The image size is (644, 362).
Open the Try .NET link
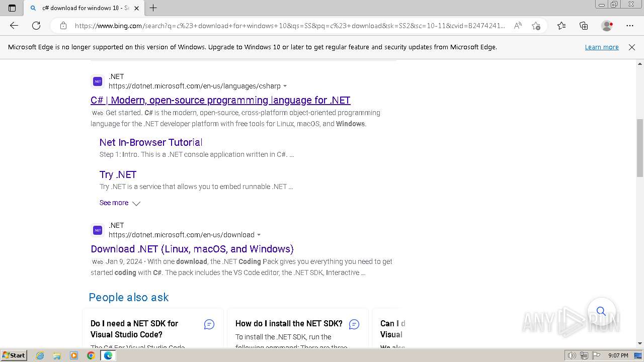tap(118, 174)
